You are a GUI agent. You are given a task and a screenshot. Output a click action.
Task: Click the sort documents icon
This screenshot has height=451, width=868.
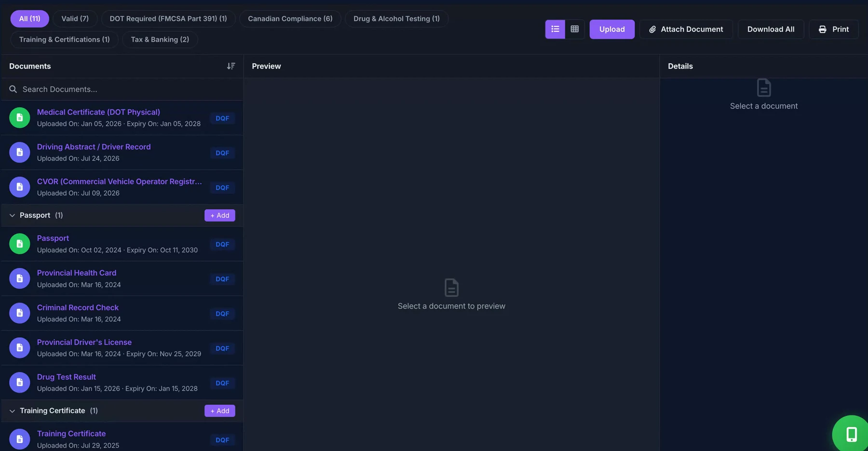231,66
